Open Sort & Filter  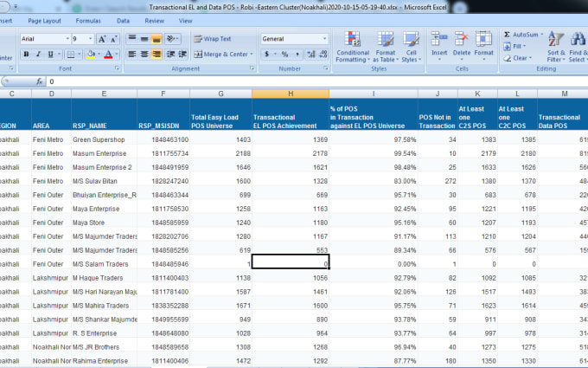coord(556,47)
